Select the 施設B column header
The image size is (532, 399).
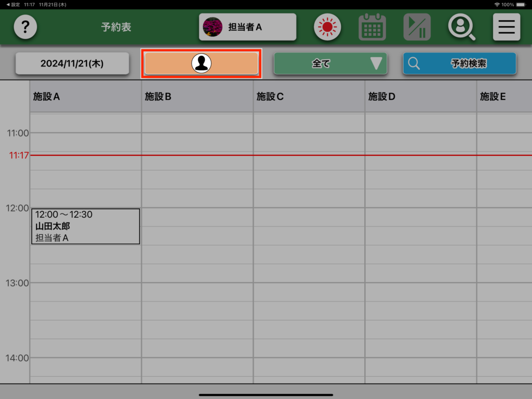click(x=197, y=96)
